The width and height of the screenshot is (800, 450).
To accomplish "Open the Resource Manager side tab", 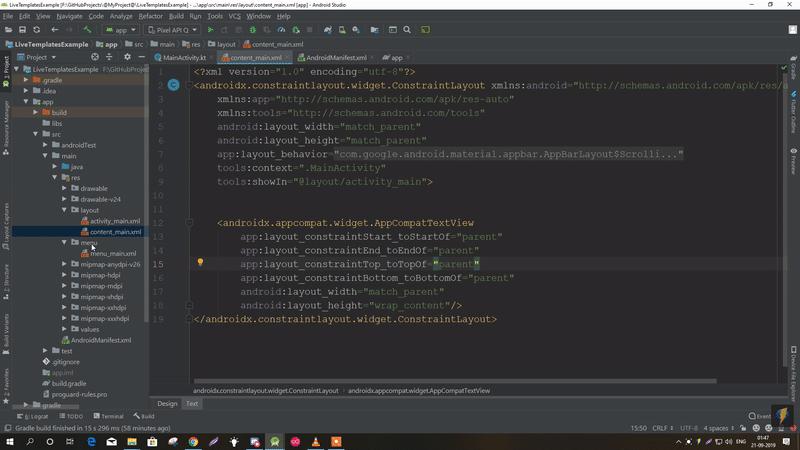I will tap(6, 128).
